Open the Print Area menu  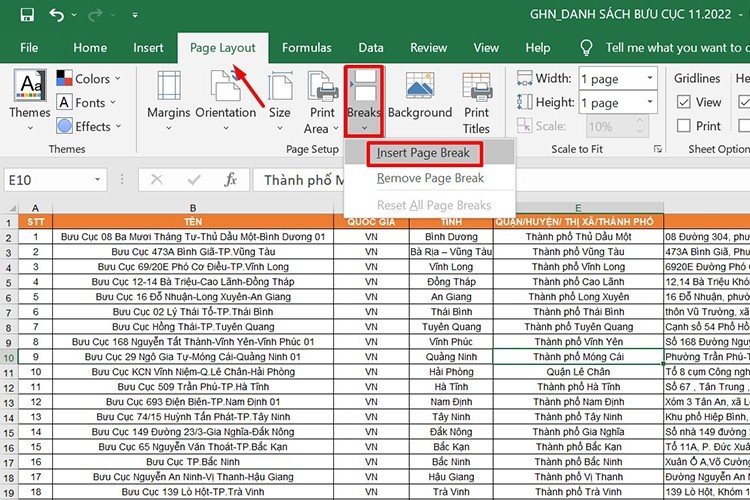coord(322,101)
